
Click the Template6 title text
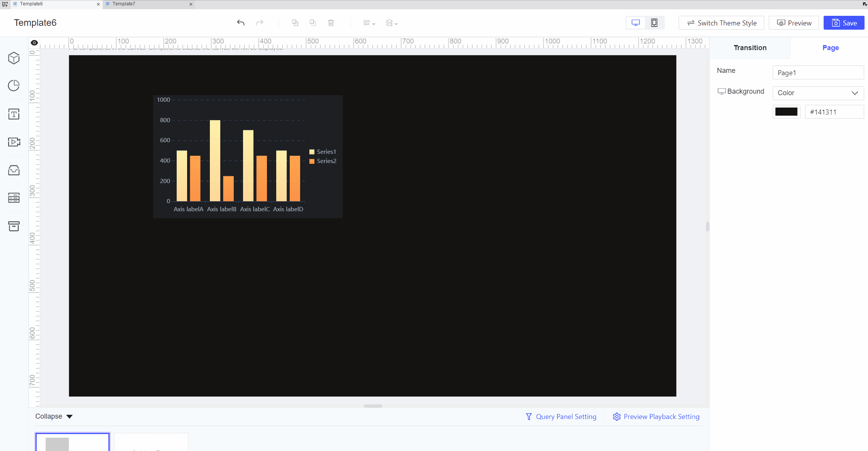(x=35, y=23)
